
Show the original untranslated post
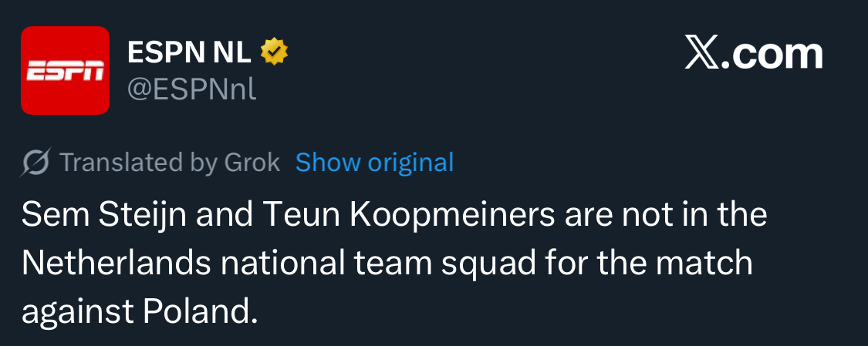(x=374, y=163)
